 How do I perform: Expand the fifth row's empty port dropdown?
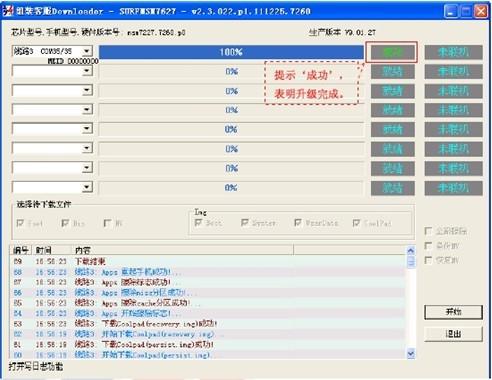tap(87, 129)
